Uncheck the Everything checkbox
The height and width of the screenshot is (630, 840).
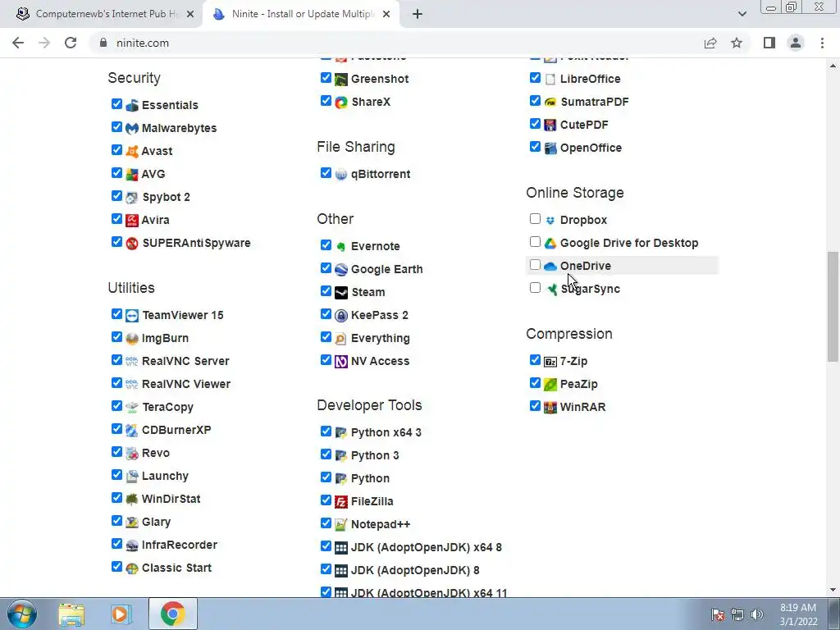(326, 337)
